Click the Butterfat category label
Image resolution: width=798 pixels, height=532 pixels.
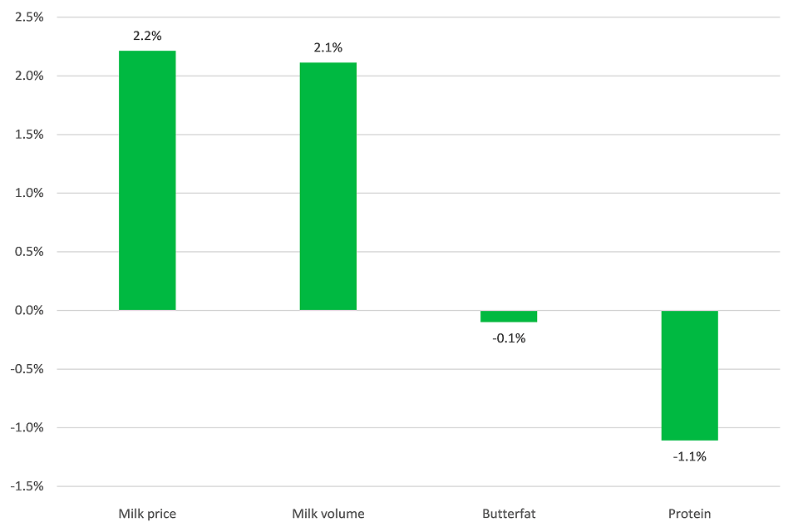point(509,514)
